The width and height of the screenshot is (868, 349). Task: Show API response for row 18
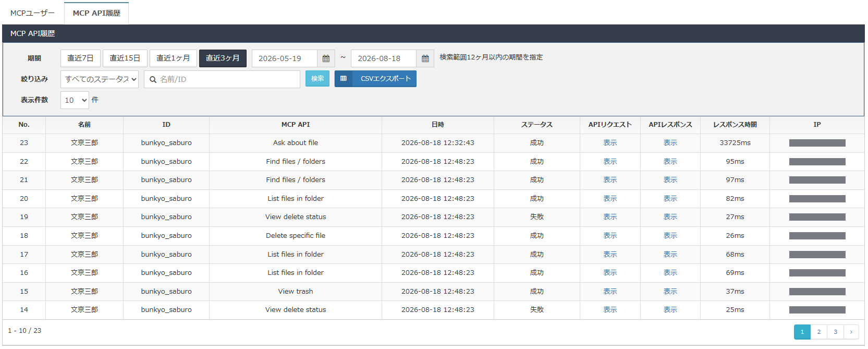pyautogui.click(x=670, y=236)
